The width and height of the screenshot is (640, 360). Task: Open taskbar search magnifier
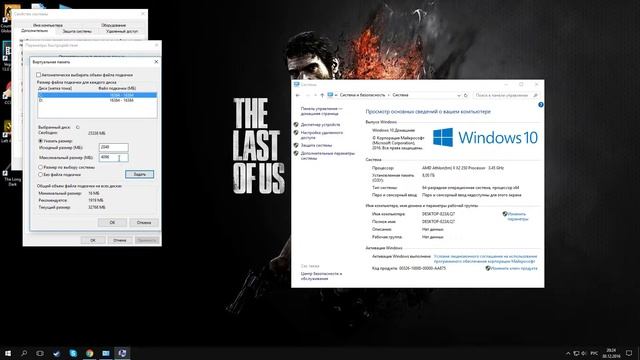[24, 353]
